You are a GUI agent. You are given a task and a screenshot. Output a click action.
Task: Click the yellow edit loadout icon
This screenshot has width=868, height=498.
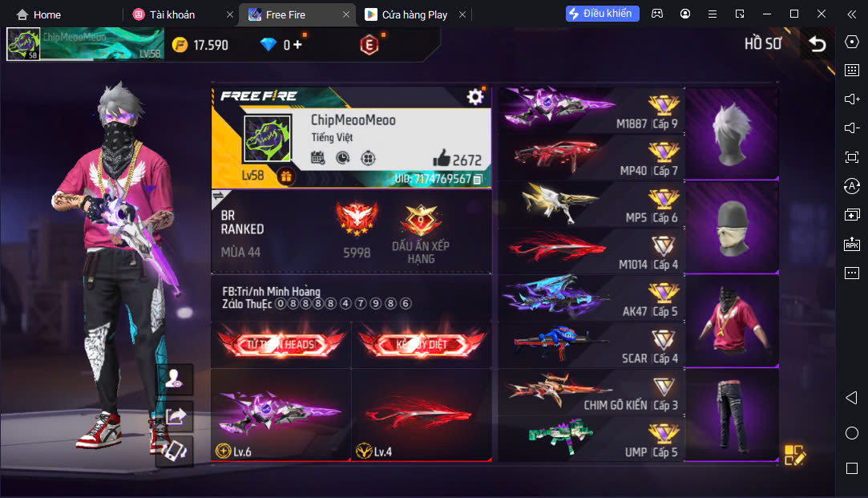(794, 455)
